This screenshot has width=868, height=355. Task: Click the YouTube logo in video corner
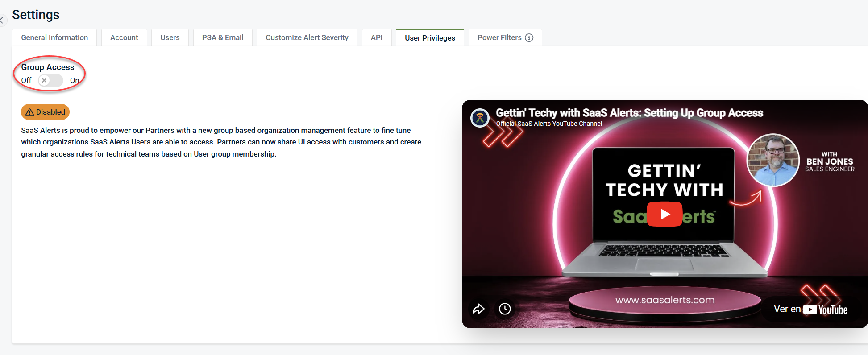pyautogui.click(x=825, y=310)
